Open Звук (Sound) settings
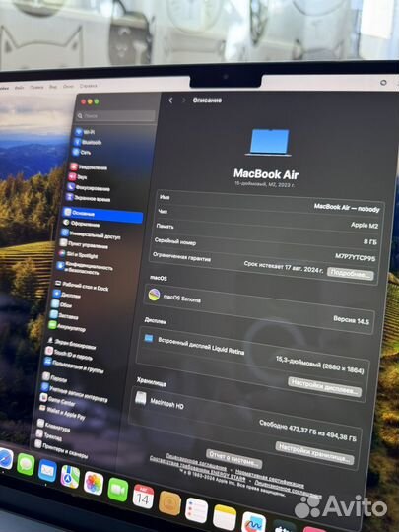399x532 pixels. [78, 176]
